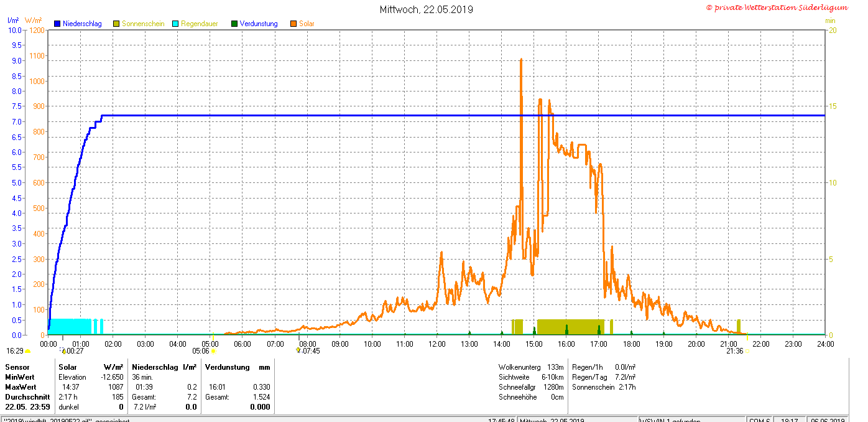Click the Durchschnitt row label
868x422 pixels.
pos(27,397)
